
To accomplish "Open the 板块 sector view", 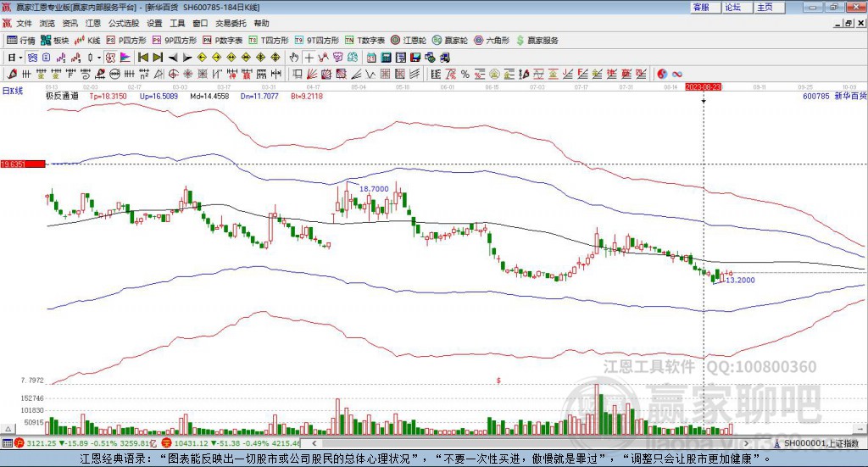I will pos(54,41).
